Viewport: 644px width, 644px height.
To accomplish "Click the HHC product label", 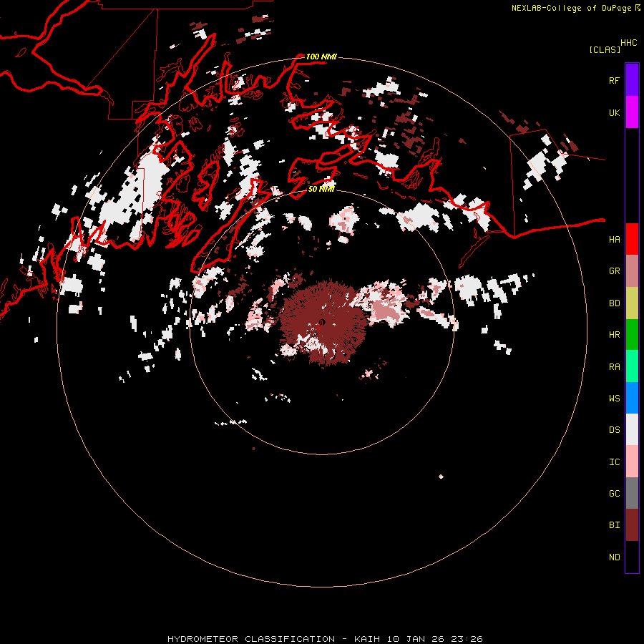I will [628, 43].
